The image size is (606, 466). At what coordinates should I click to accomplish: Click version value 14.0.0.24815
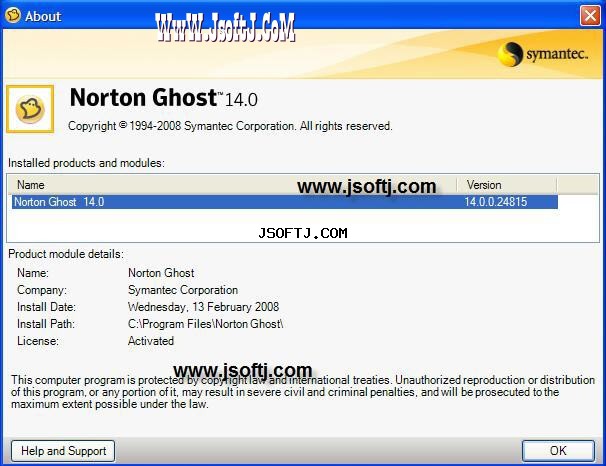(495, 202)
